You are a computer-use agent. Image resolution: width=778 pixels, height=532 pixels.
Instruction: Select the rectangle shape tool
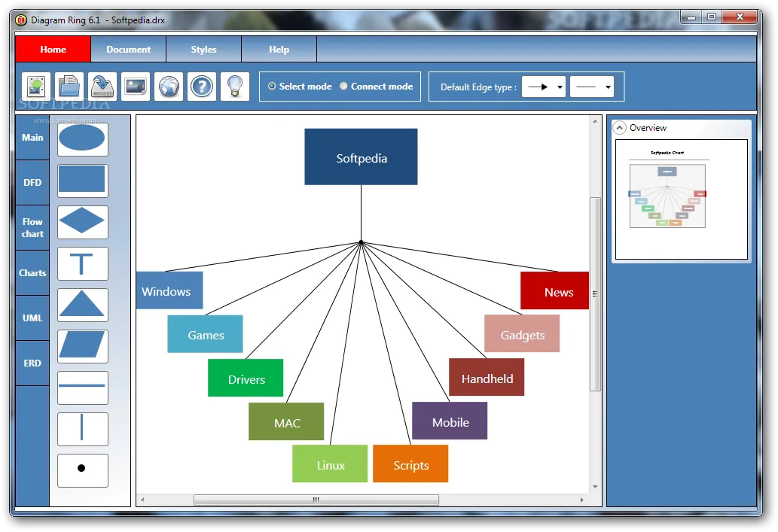coord(82,181)
